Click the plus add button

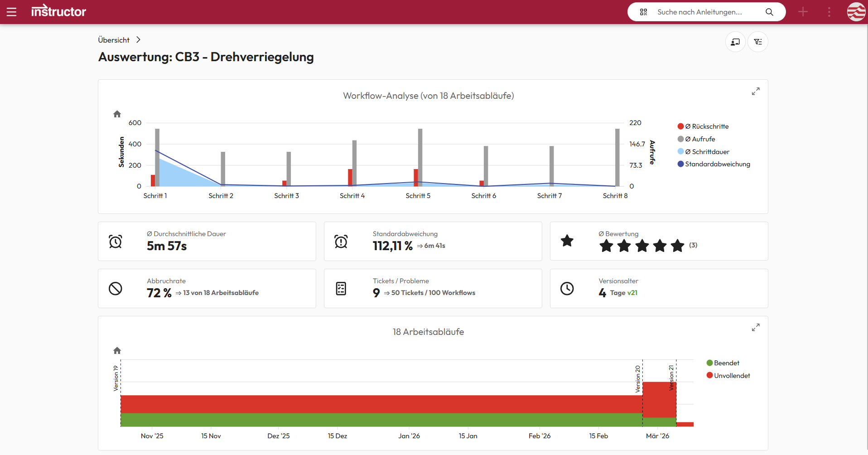point(803,12)
